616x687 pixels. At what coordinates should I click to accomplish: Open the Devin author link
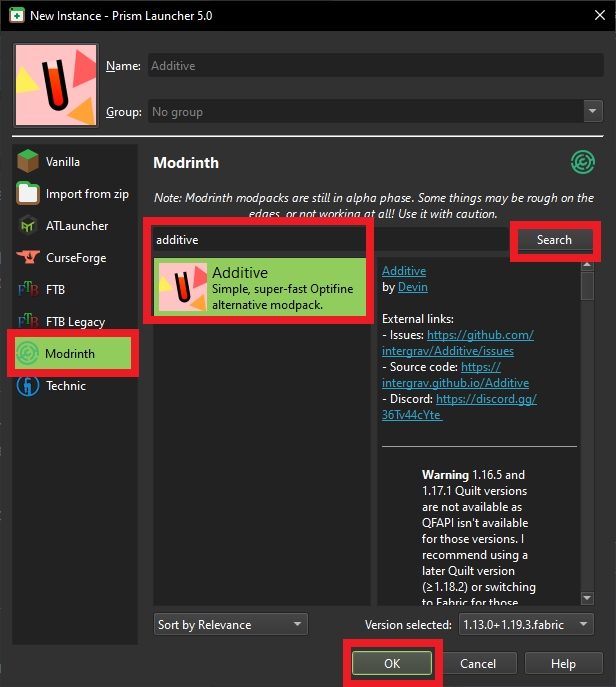[x=413, y=287]
